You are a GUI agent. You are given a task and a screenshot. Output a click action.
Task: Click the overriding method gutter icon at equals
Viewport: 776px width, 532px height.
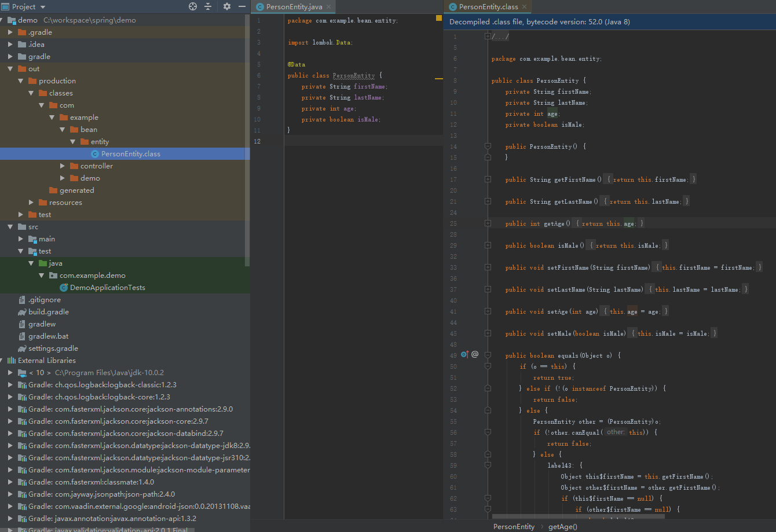pyautogui.click(x=464, y=354)
